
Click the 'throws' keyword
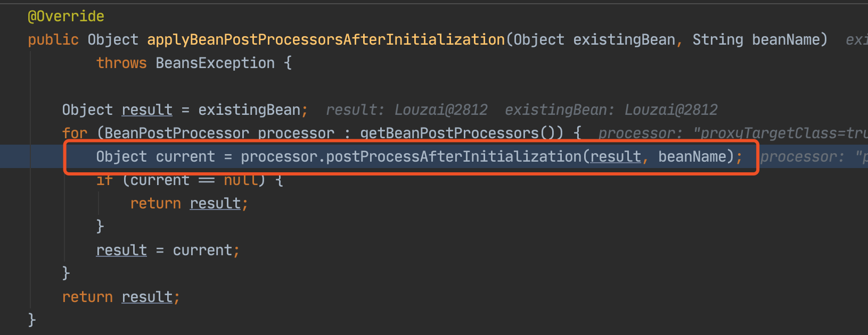pyautogui.click(x=121, y=63)
